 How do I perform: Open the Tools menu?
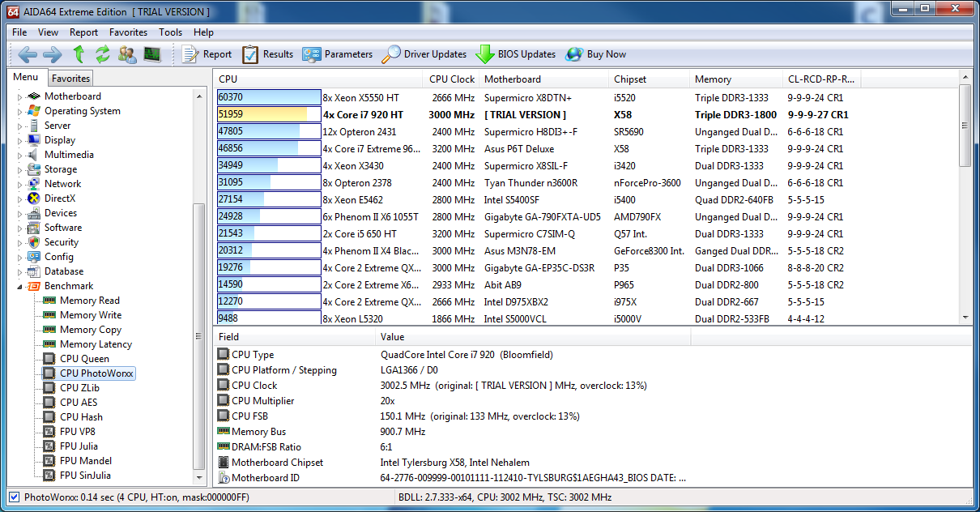170,32
